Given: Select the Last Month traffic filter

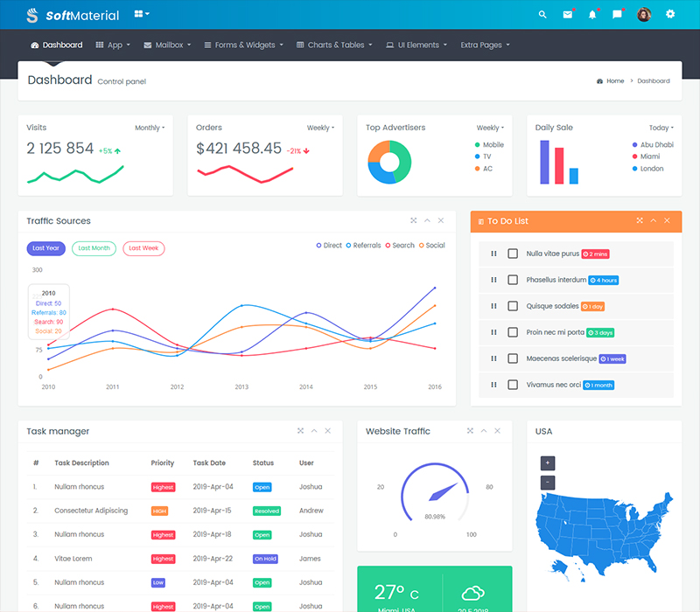Looking at the screenshot, I should 94,248.
